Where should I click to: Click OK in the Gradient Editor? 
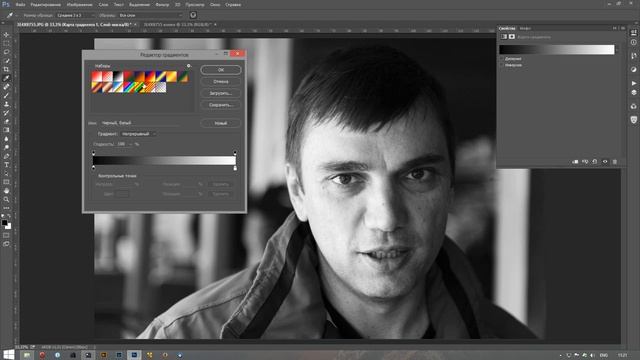(x=221, y=70)
